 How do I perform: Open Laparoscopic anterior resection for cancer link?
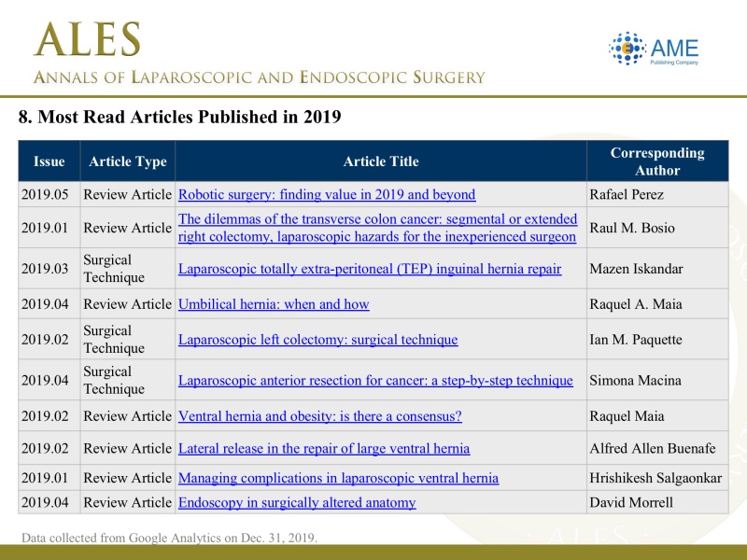tap(375, 381)
